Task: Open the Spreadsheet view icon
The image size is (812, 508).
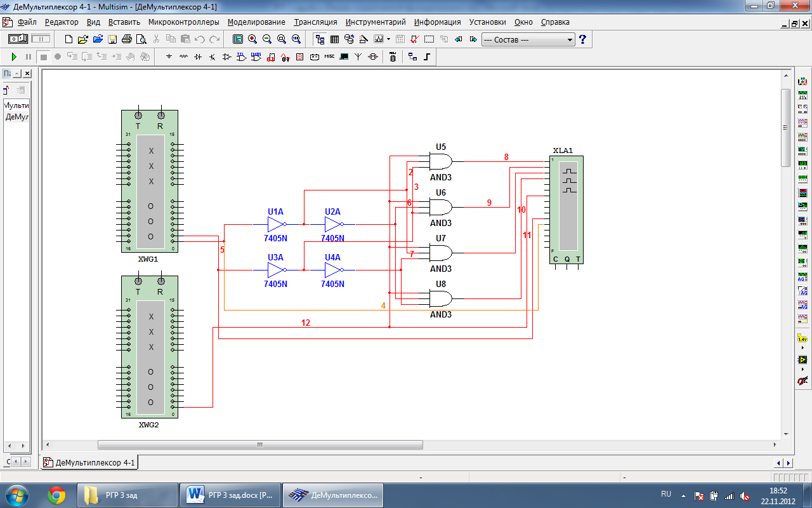Action: point(334,39)
